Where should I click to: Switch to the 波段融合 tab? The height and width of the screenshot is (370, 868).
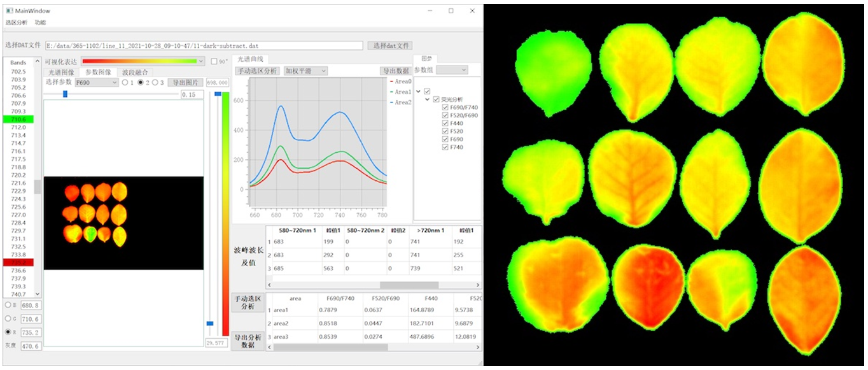pos(134,73)
